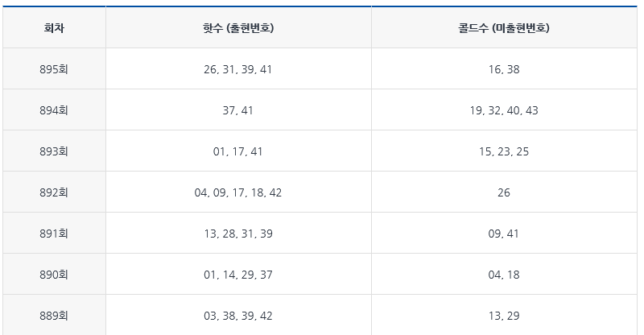
Task: Click the cold number cell showing 26
Action: (x=504, y=192)
